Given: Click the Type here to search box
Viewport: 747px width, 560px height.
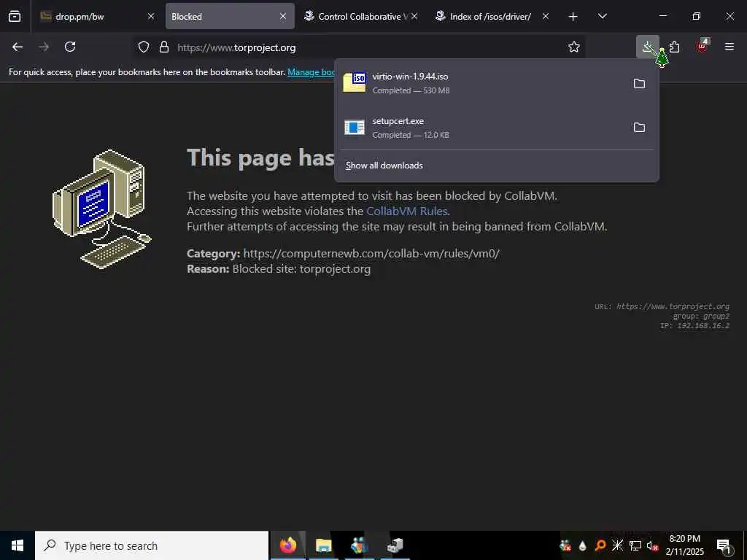Looking at the screenshot, I should pos(152,545).
